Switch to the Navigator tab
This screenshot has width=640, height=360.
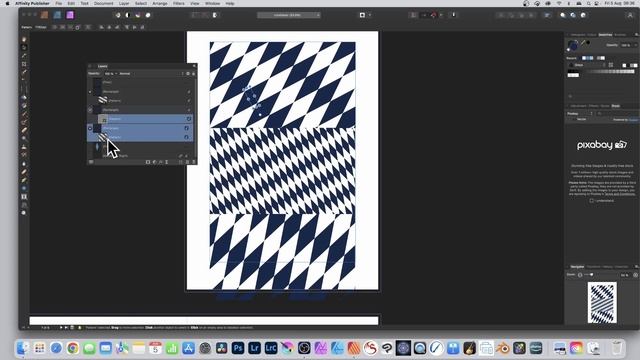pyautogui.click(x=577, y=267)
